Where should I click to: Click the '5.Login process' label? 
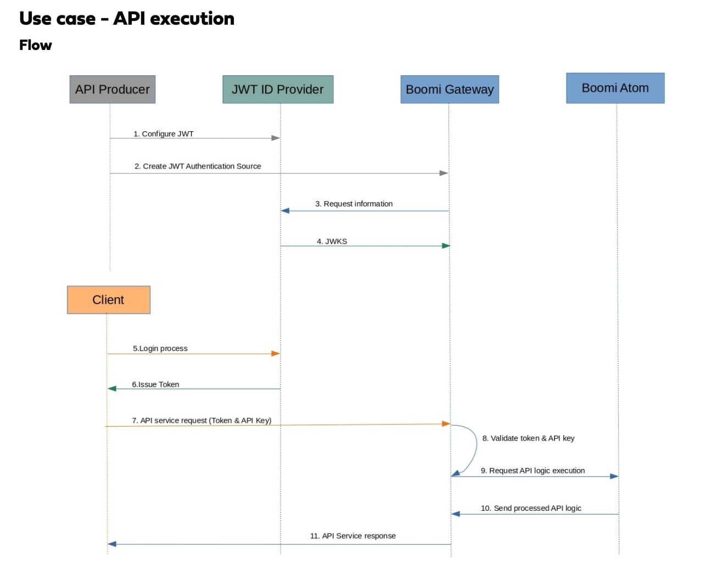[x=160, y=348]
